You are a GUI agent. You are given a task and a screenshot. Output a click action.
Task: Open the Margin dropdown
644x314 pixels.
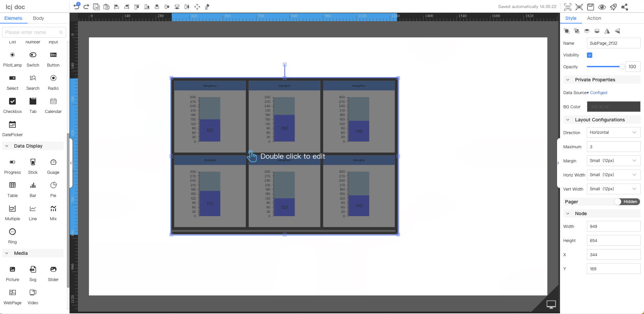point(613,161)
